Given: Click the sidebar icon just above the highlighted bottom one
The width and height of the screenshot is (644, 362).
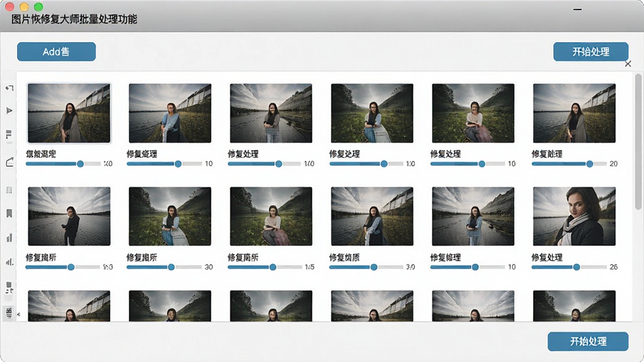Looking at the screenshot, I should pos(9,287).
